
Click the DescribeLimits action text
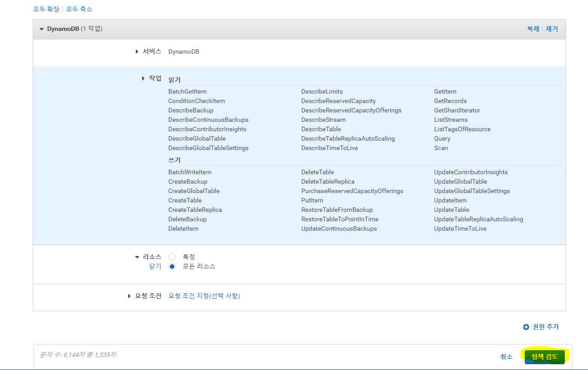click(x=322, y=91)
